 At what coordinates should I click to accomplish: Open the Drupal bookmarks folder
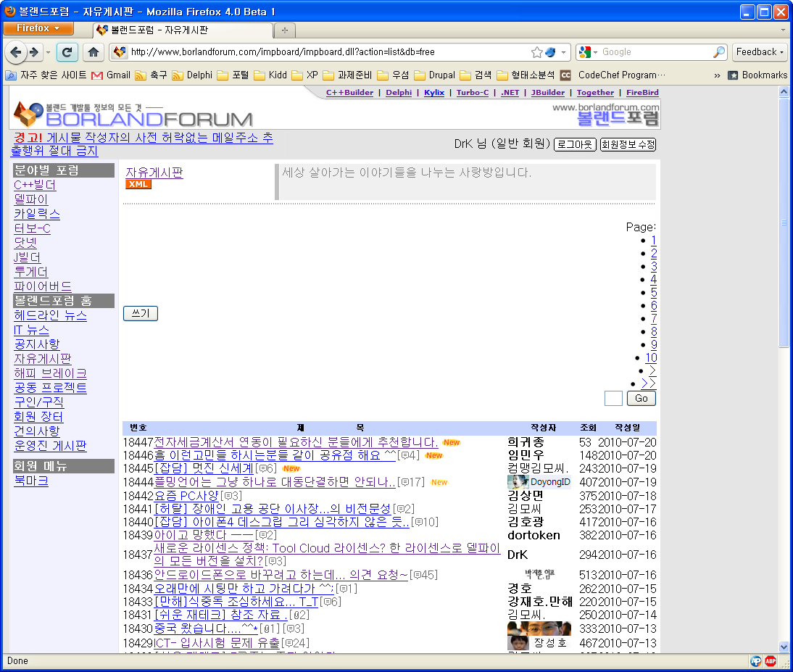tap(435, 75)
